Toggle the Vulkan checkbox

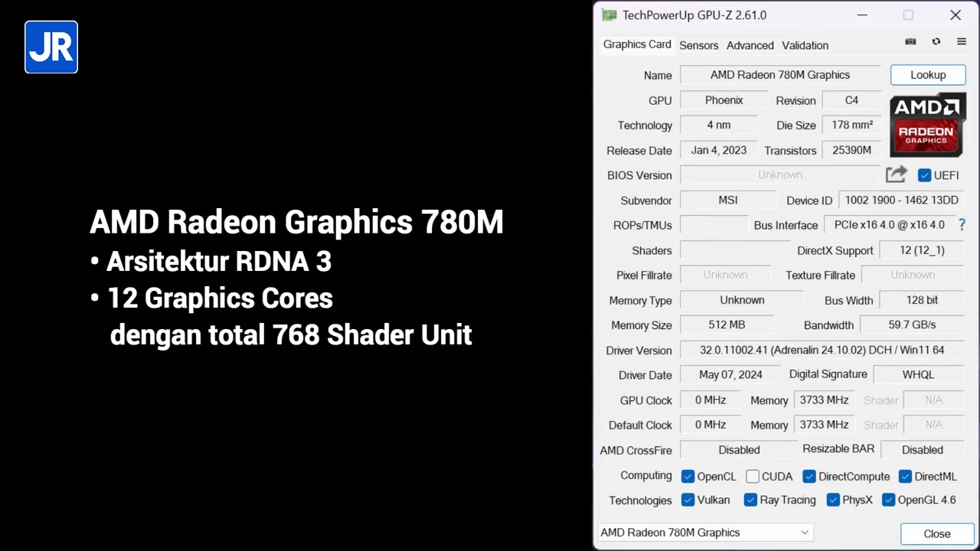pyautogui.click(x=688, y=500)
